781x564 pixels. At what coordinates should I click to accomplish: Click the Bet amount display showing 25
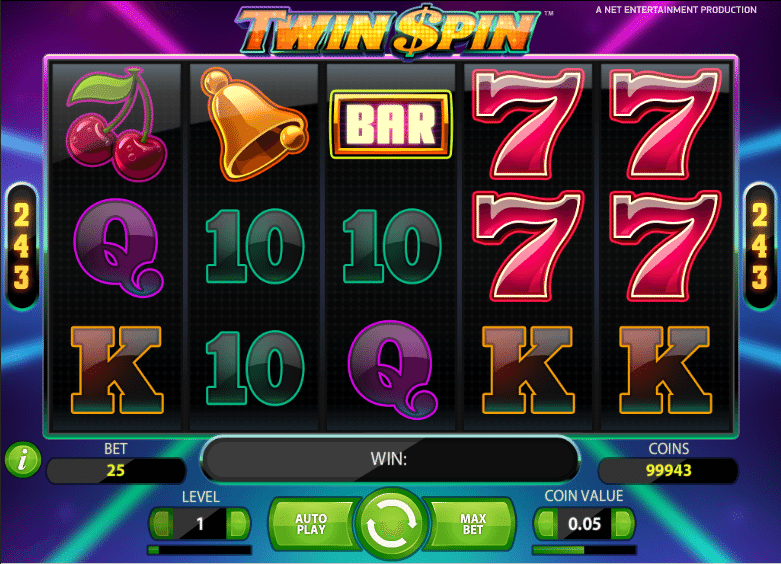[x=116, y=470]
